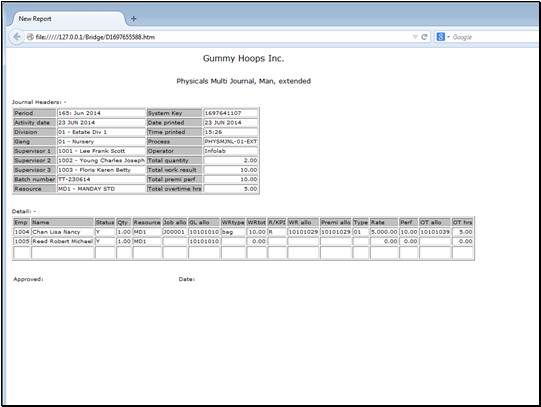Click System Key value 1697641107
541x407 pixels.
pyautogui.click(x=230, y=113)
